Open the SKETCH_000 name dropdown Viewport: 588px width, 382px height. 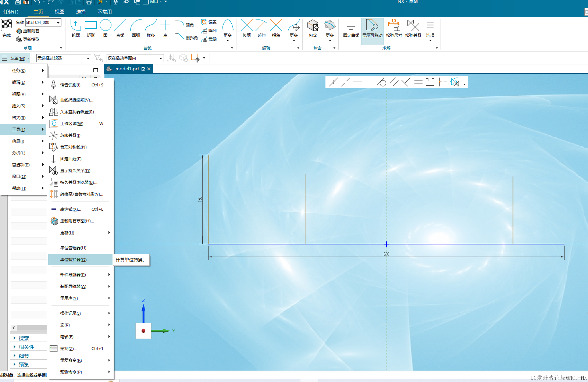58,22
